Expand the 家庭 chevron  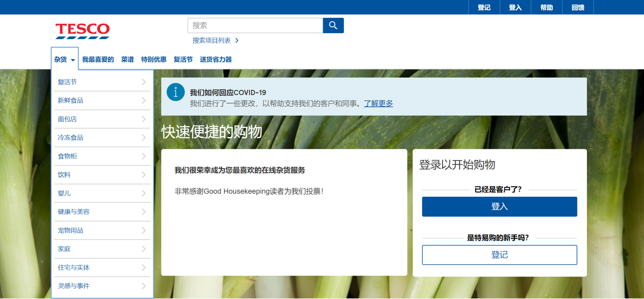coord(144,249)
